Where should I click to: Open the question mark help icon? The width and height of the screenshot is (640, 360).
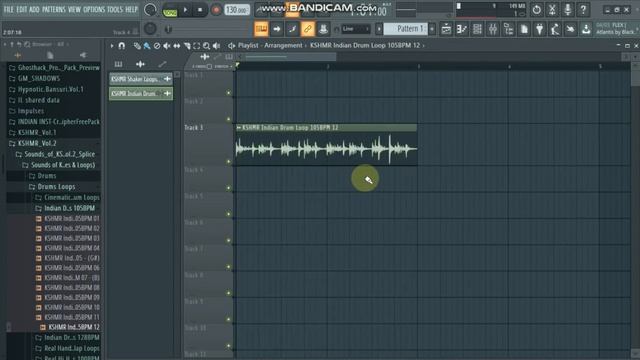(x=583, y=9)
